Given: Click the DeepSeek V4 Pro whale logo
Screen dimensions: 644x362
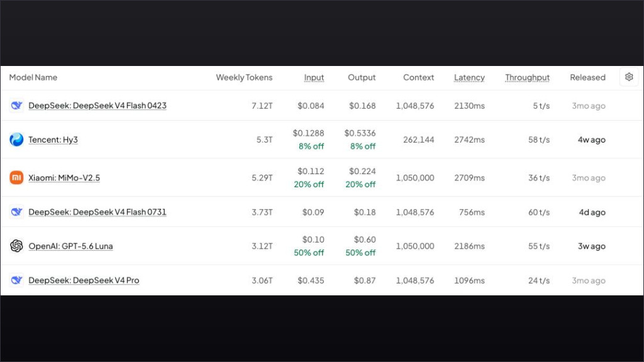Looking at the screenshot, I should click(16, 280).
